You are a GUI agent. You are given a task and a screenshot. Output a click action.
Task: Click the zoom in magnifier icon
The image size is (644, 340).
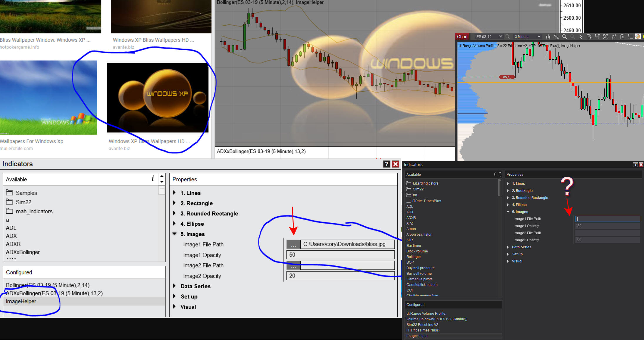coord(565,37)
